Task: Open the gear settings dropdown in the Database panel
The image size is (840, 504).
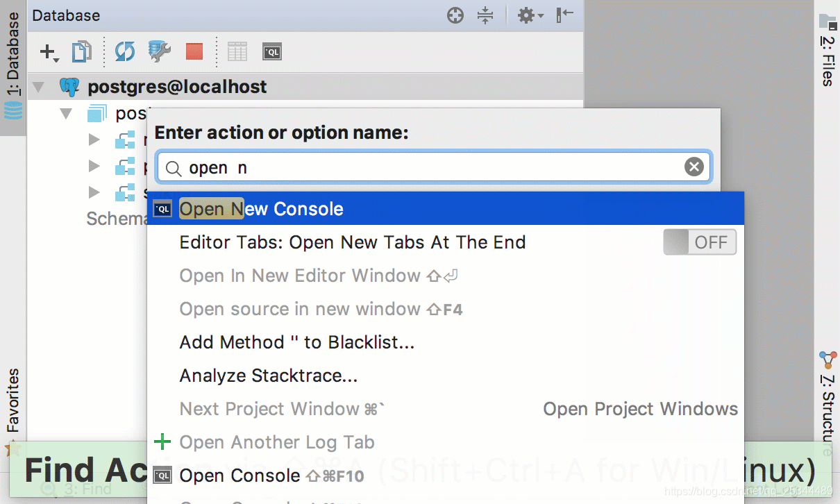Action: (530, 15)
